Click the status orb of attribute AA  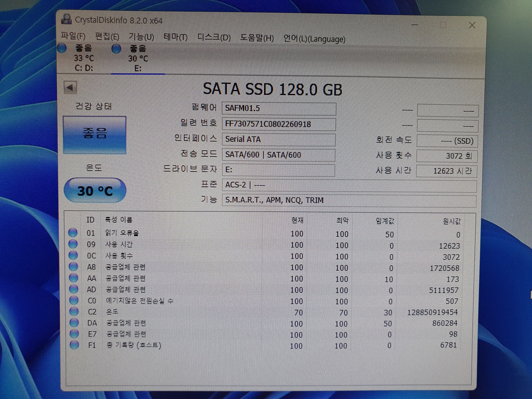[x=74, y=278]
